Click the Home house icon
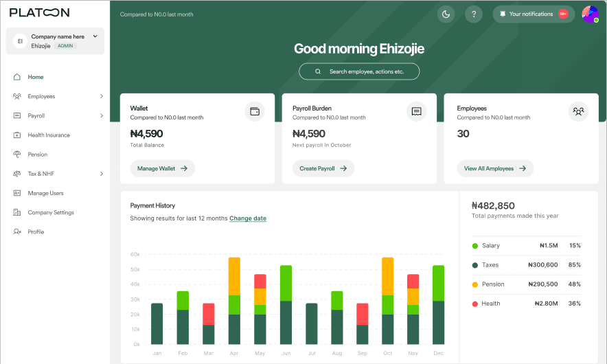Viewport: 607px width, 364px height. point(17,77)
